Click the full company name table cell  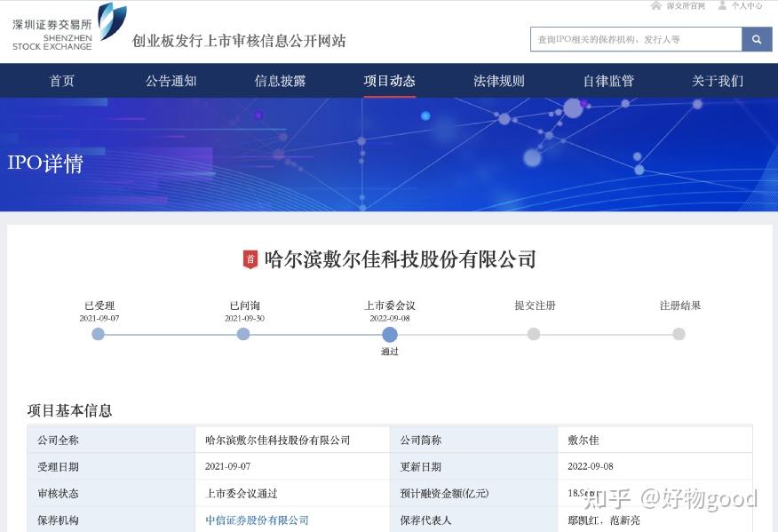tap(292, 440)
